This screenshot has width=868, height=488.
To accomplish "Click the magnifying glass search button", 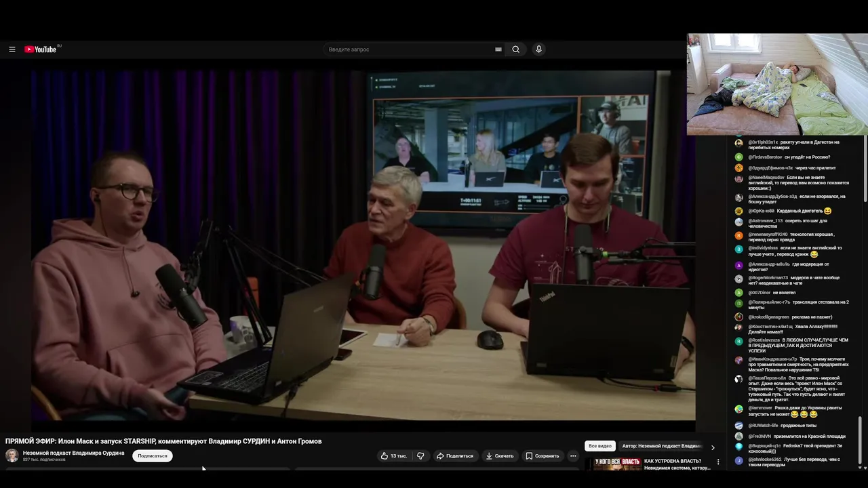I will (x=516, y=49).
